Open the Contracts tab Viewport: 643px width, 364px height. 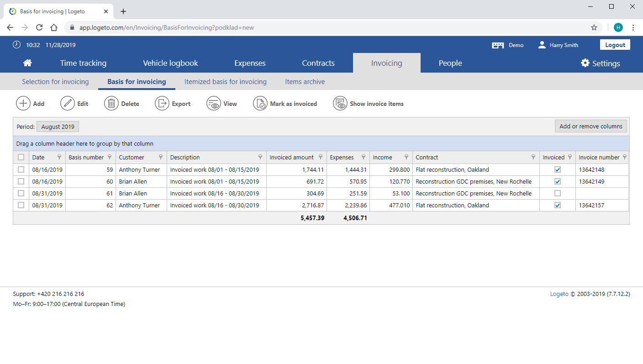tap(318, 63)
